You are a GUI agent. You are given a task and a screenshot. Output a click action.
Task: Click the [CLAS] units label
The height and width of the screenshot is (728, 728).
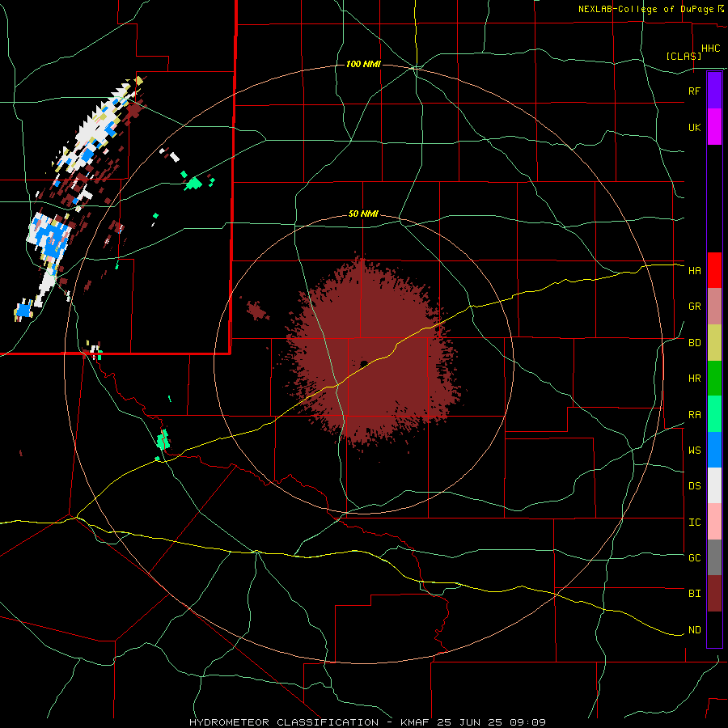click(684, 57)
